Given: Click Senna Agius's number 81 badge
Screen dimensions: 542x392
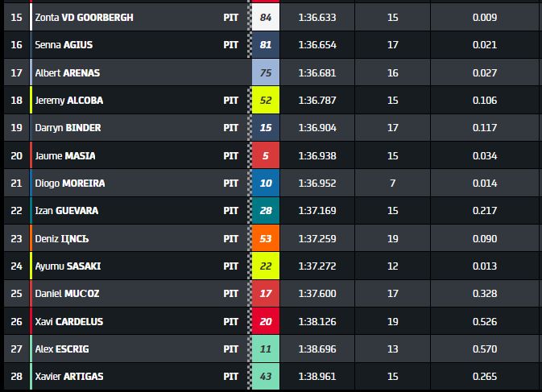Looking at the screenshot, I should click(x=266, y=45).
